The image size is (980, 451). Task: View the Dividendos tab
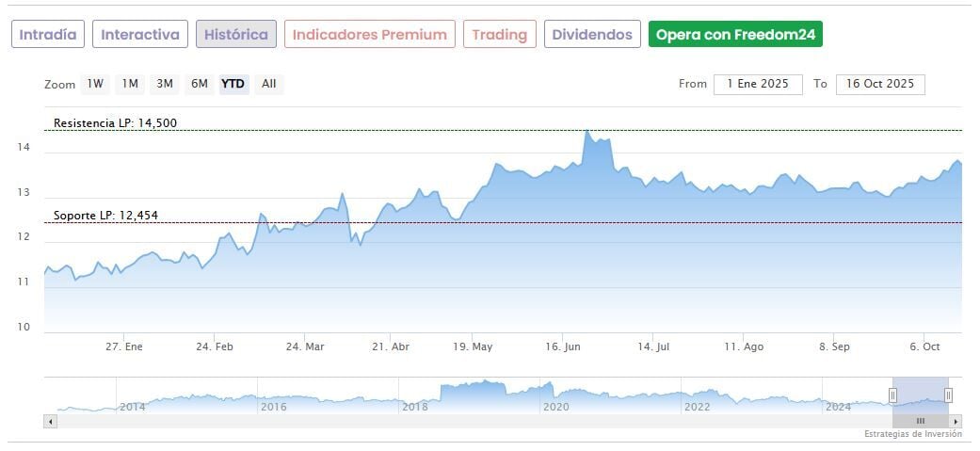[x=592, y=35]
